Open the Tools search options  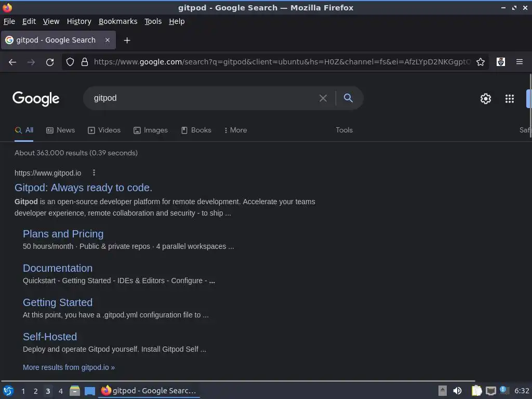[344, 130]
